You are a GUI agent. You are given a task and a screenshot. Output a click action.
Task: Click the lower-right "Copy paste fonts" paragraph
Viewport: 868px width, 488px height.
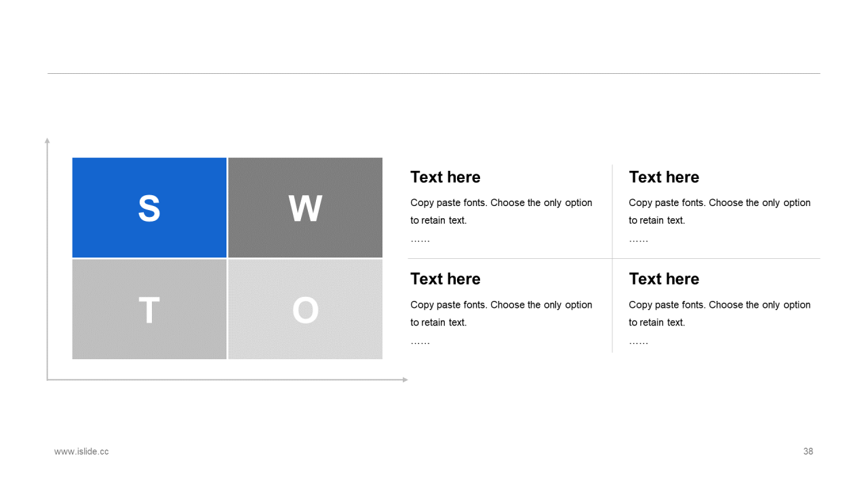719,314
